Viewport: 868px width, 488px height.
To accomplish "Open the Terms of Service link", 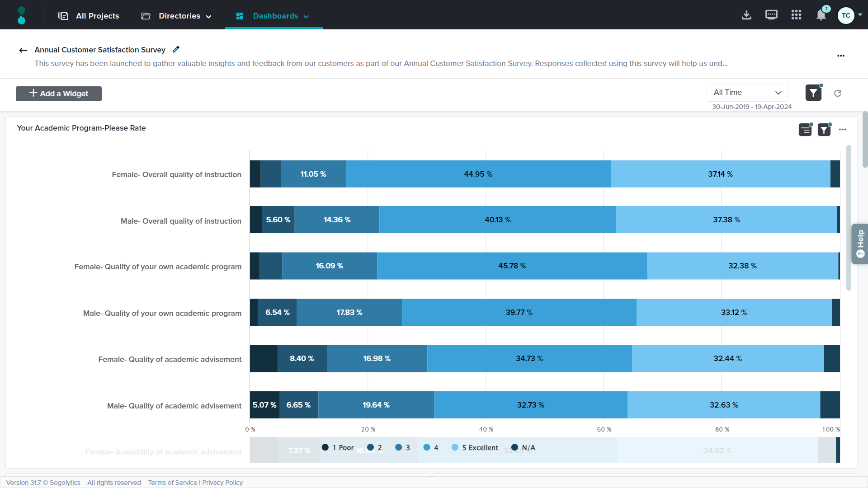I will (x=172, y=483).
